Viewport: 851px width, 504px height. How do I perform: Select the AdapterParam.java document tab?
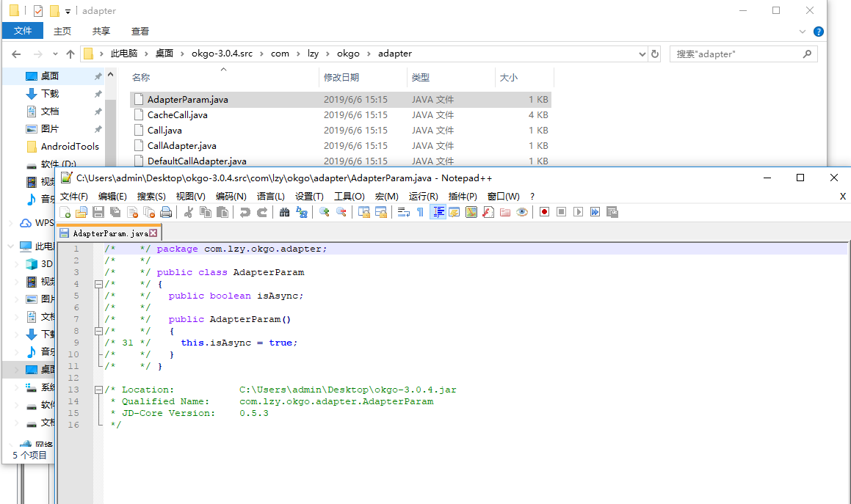[x=108, y=233]
